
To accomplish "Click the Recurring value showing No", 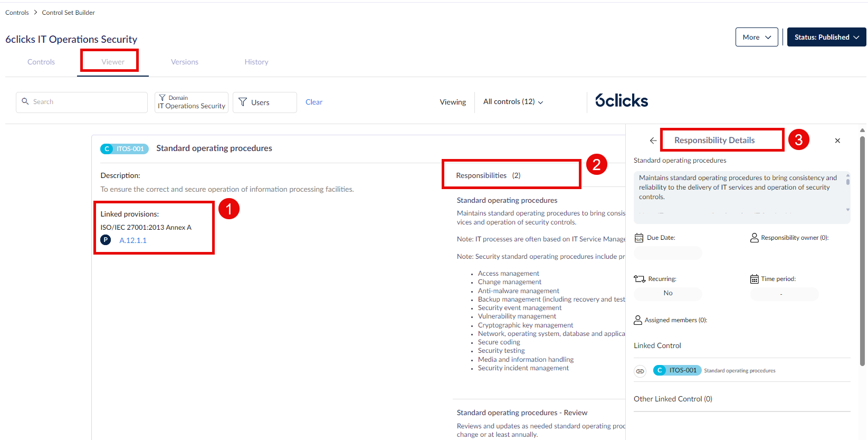I will click(x=667, y=293).
